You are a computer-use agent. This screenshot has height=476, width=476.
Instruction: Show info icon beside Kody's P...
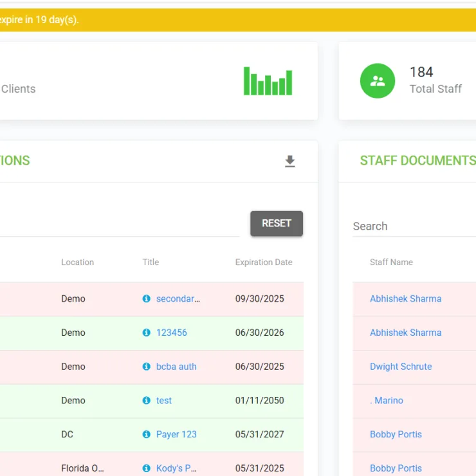click(146, 468)
